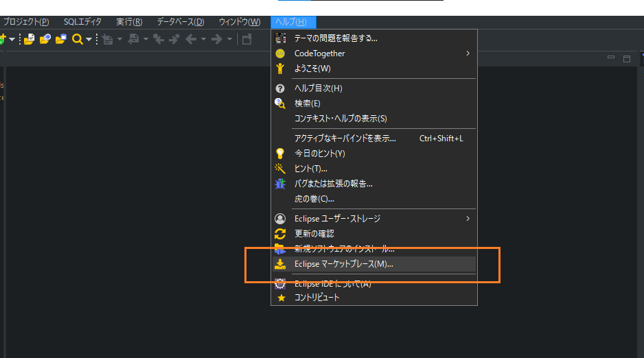Choose 検索(E) in Help menu
Viewport: 644px width, 358px height.
[373, 104]
